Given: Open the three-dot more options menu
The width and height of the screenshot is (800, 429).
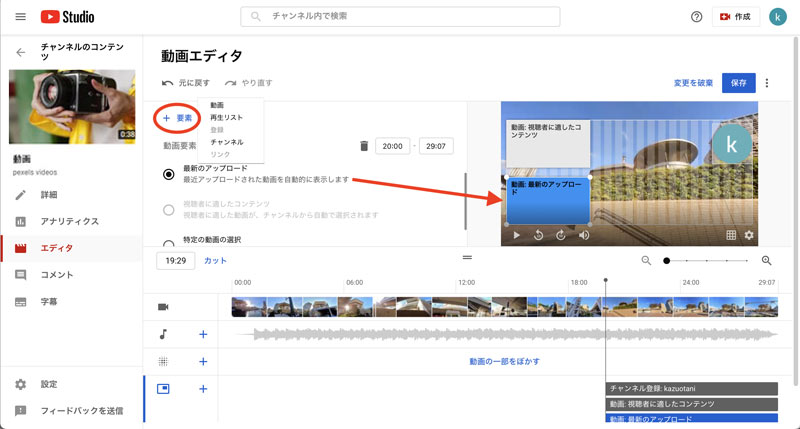Looking at the screenshot, I should point(767,83).
